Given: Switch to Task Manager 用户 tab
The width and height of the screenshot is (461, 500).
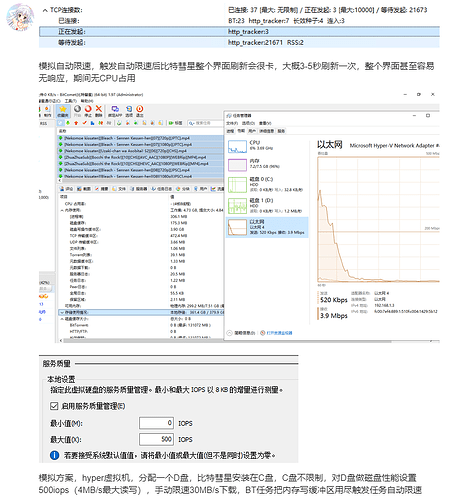Looking at the screenshot, I should click(252, 131).
